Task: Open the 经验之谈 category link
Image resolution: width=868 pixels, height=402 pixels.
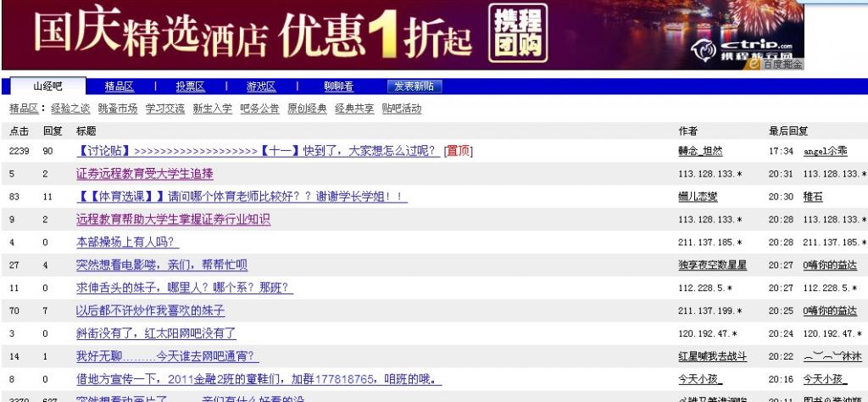Action: coord(70,109)
